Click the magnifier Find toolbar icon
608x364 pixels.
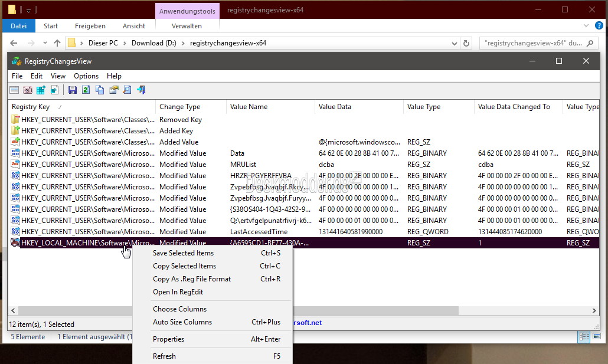127,90
